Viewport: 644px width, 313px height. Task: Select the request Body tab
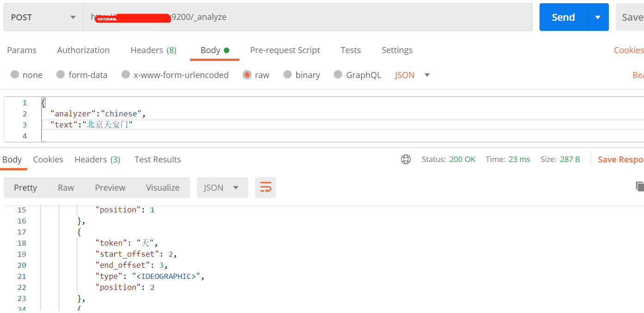coord(215,50)
